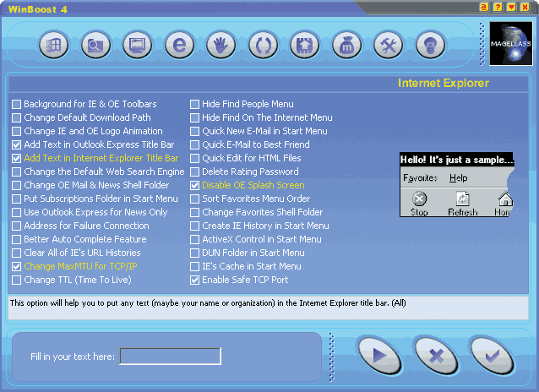Click the Favorites menu in sample preview

pyautogui.click(x=420, y=178)
